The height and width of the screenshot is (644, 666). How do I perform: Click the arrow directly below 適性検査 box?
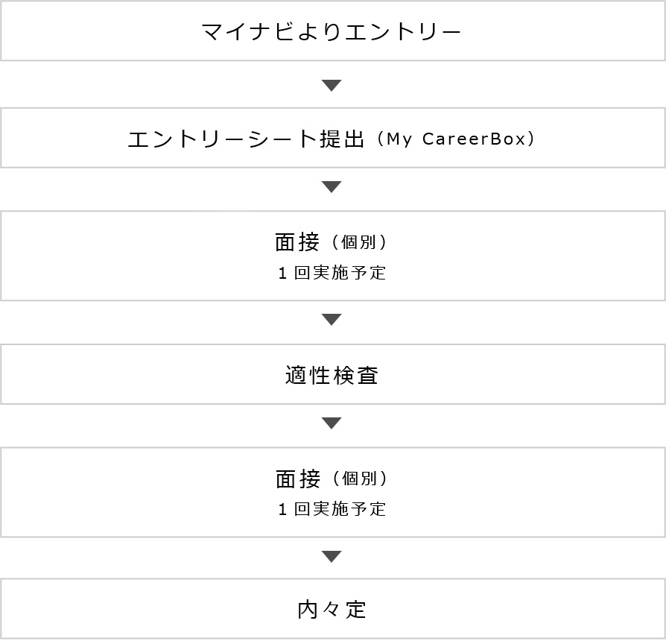[x=332, y=423]
